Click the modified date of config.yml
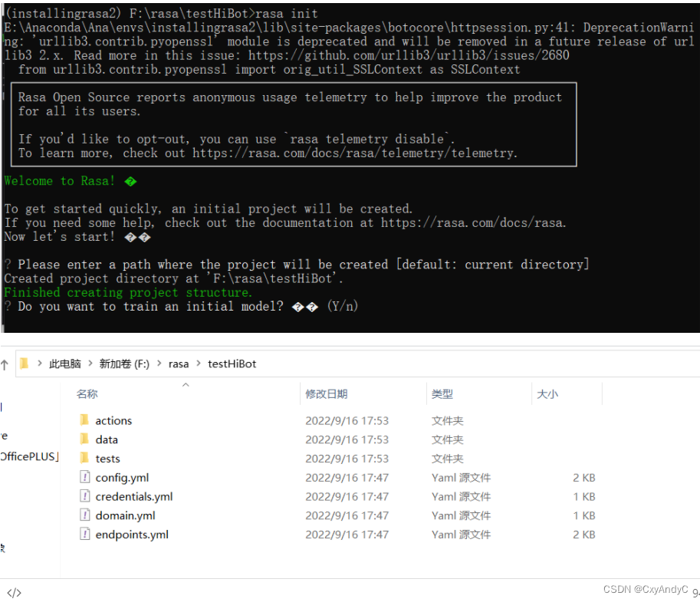This screenshot has width=700, height=602. click(347, 478)
